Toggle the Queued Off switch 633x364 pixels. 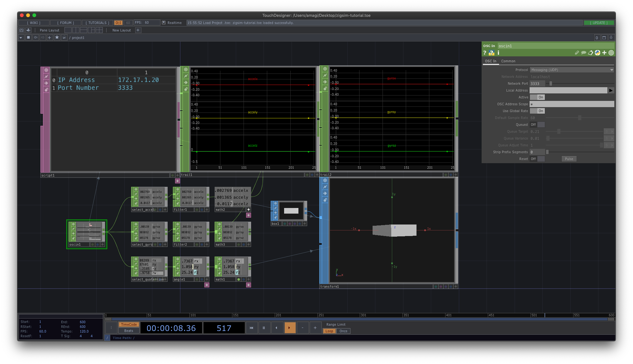click(537, 125)
